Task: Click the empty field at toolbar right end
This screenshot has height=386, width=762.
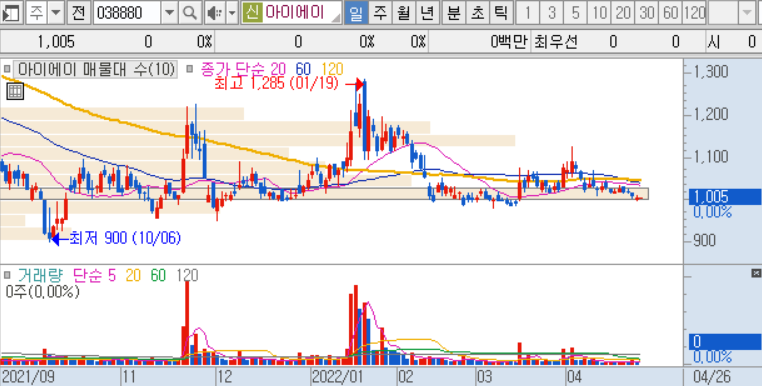Action: (723, 13)
